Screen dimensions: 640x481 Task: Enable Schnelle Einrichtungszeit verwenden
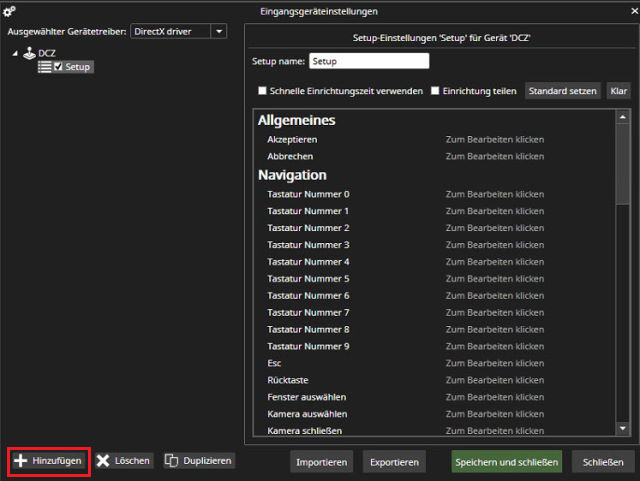[262, 91]
